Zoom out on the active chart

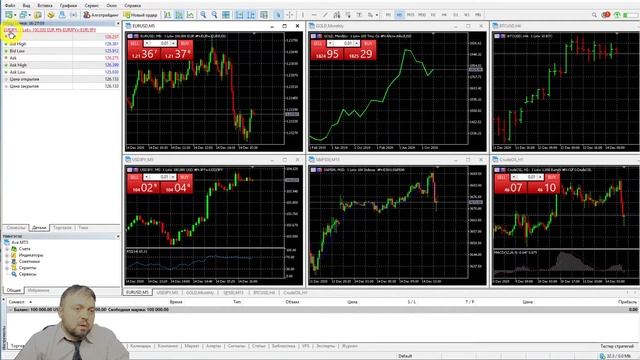coord(214,15)
